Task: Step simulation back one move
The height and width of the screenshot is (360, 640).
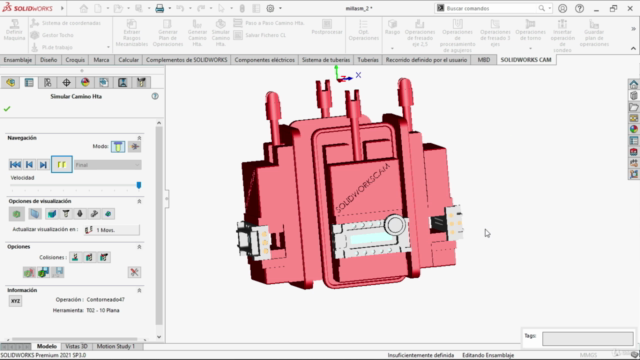Action: click(29, 164)
